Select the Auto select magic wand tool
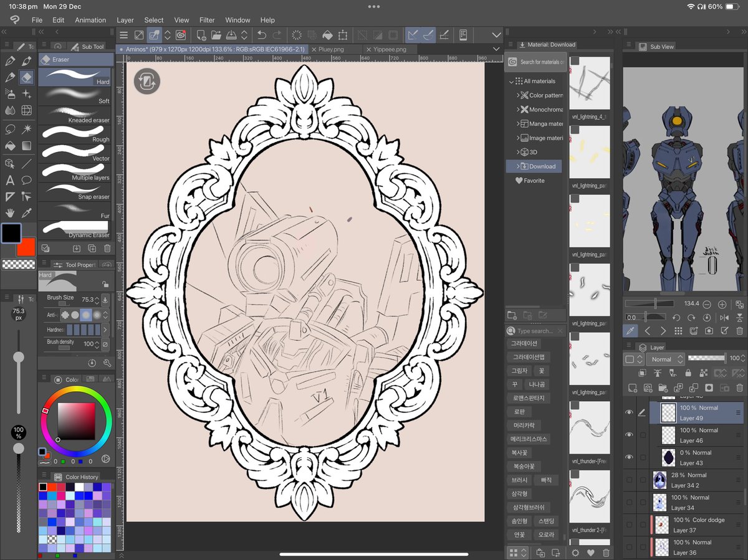The width and height of the screenshot is (748, 560). coord(27,129)
